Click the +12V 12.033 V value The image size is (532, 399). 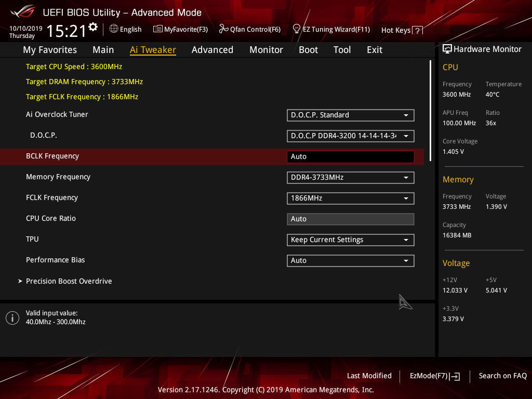[455, 290]
